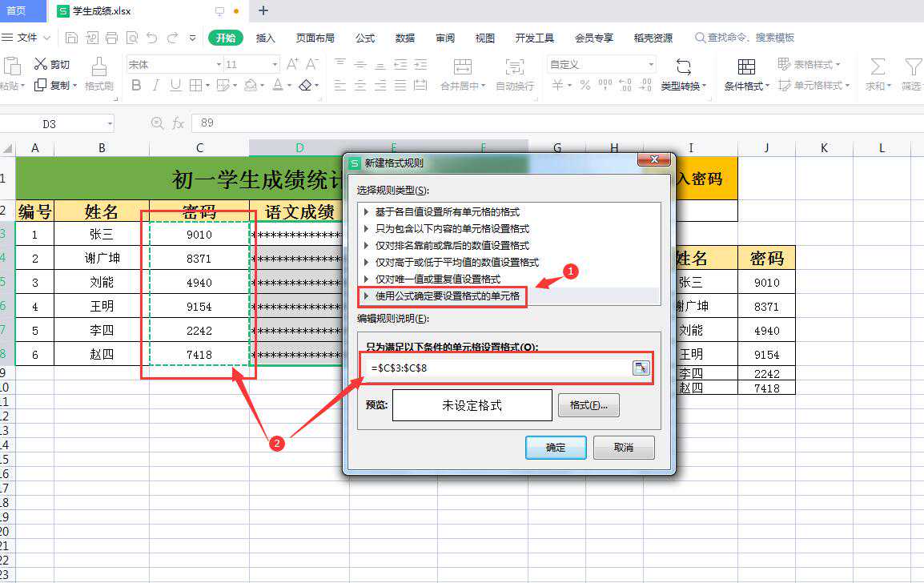The width and height of the screenshot is (924, 583).
Task: Open the font name dropdown showing 宋体
Action: pyautogui.click(x=219, y=64)
